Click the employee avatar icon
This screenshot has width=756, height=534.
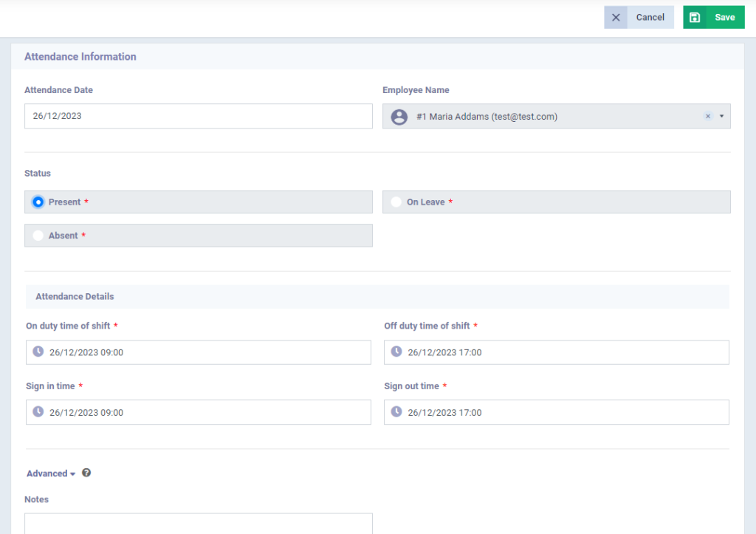(x=399, y=117)
